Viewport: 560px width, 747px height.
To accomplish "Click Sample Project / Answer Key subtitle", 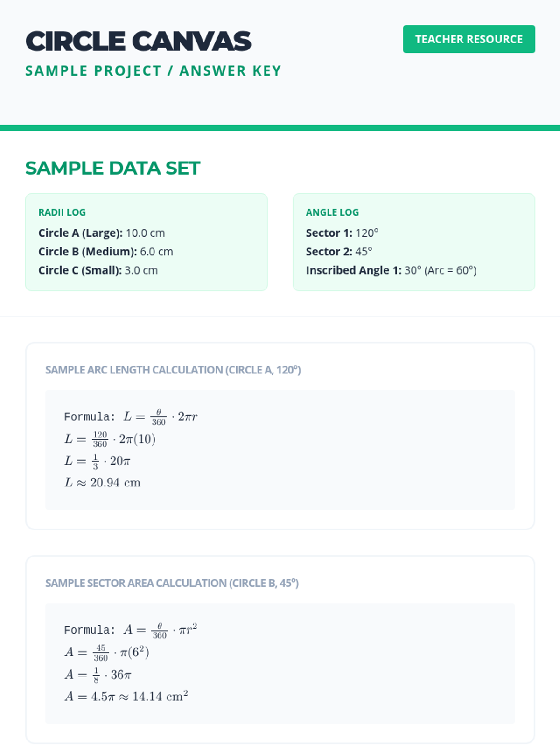I will [x=153, y=71].
